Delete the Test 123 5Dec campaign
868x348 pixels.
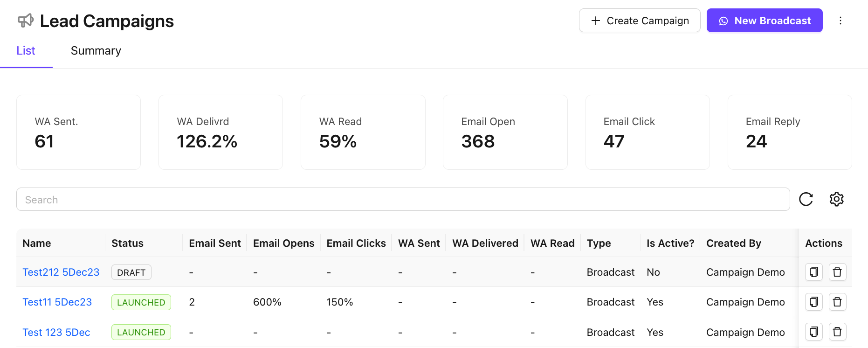838,332
